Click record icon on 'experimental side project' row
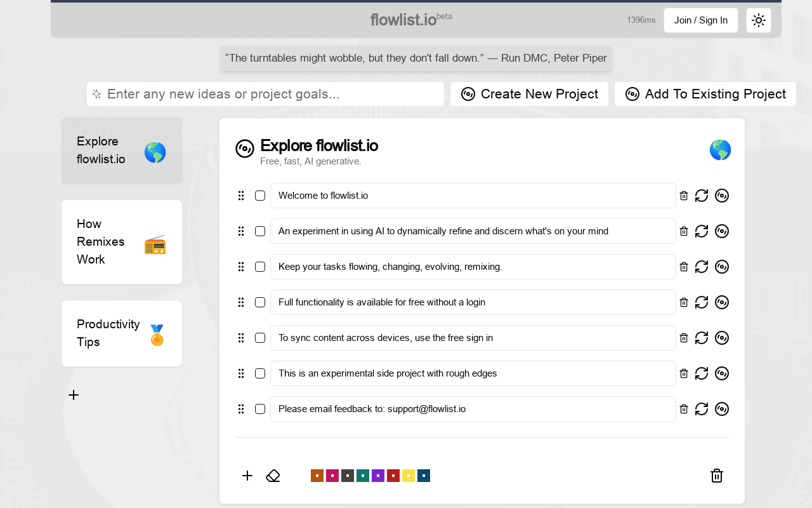The width and height of the screenshot is (812, 508). 722,373
